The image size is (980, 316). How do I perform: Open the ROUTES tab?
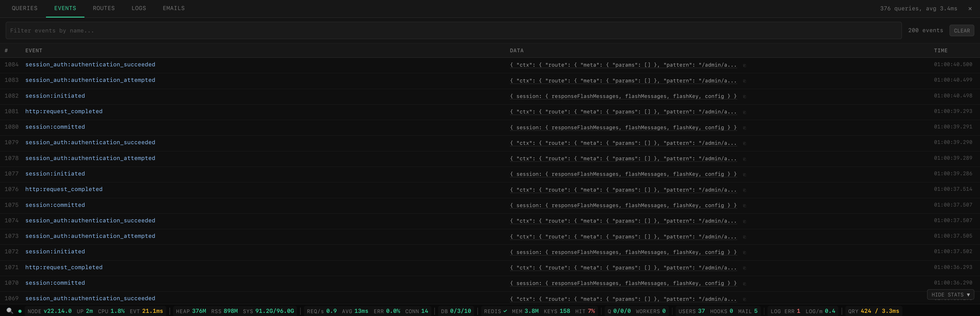[103, 8]
